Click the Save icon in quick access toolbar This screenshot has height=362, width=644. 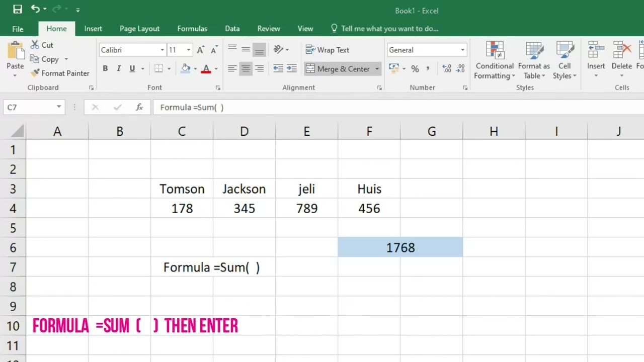click(17, 9)
